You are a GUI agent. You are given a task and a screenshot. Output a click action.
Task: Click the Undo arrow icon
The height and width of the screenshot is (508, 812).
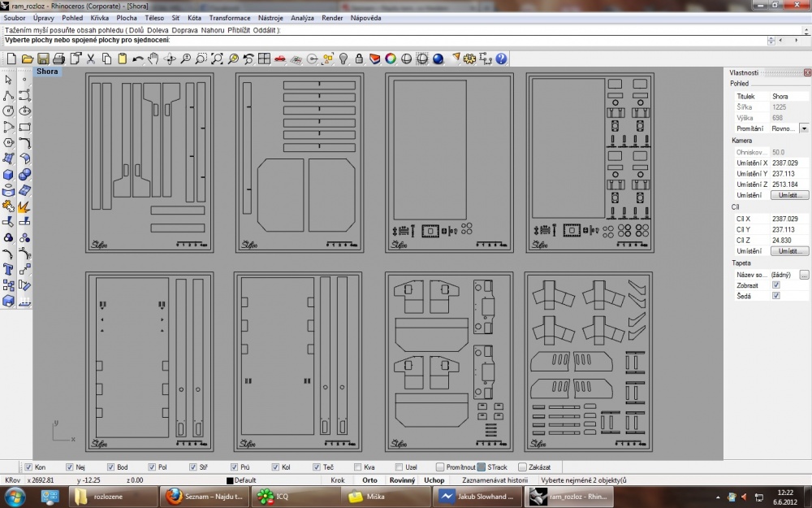(x=137, y=59)
